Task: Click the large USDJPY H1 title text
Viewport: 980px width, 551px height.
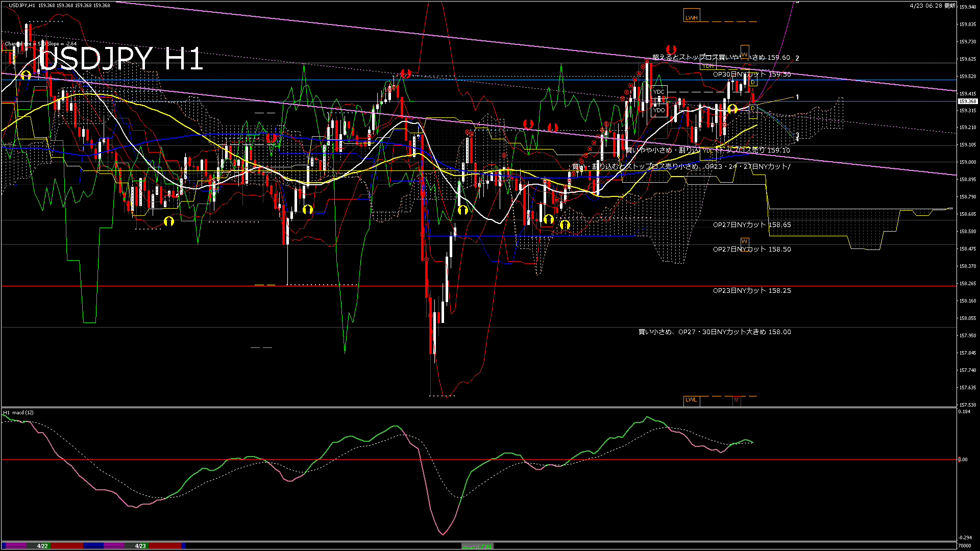Action: (x=121, y=59)
